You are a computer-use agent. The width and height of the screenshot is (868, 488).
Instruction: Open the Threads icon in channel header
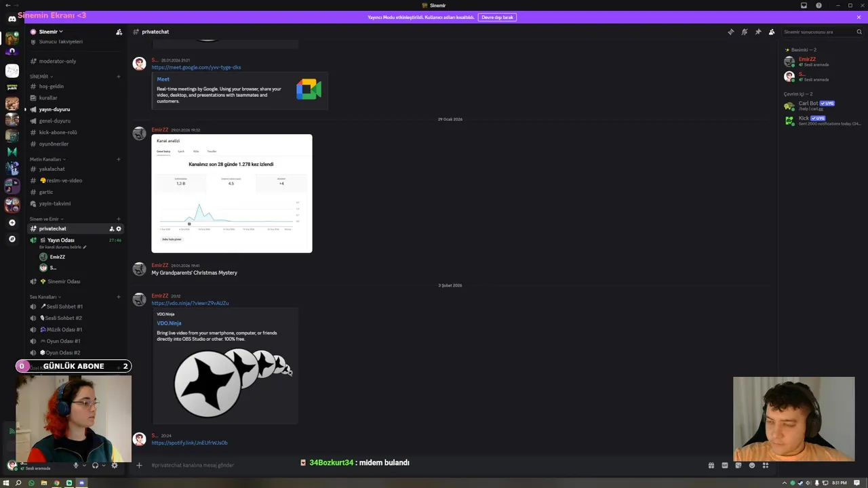tap(730, 32)
